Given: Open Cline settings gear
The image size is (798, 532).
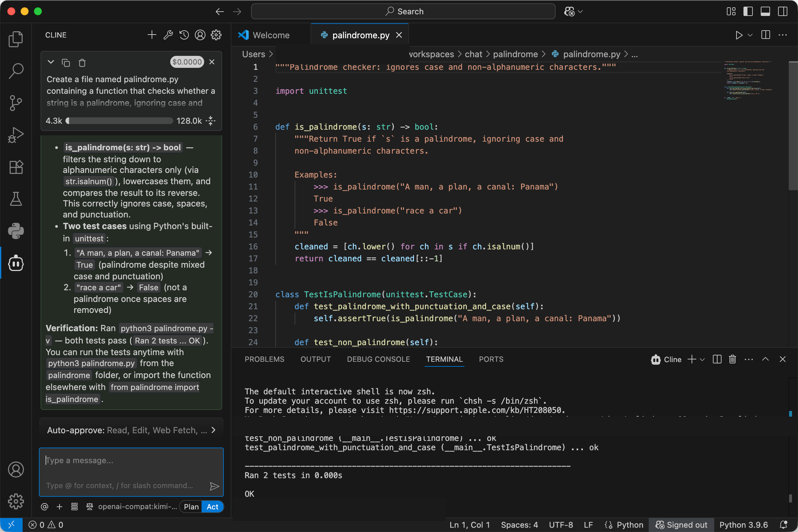Looking at the screenshot, I should [216, 35].
